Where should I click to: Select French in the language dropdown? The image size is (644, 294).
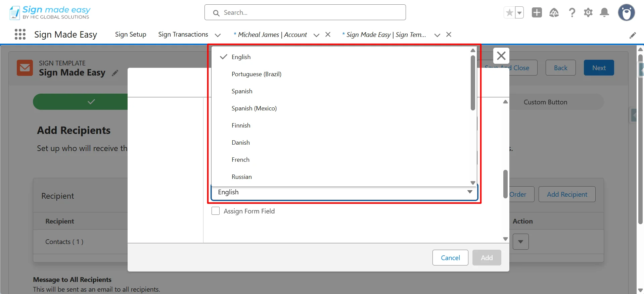tap(340, 159)
